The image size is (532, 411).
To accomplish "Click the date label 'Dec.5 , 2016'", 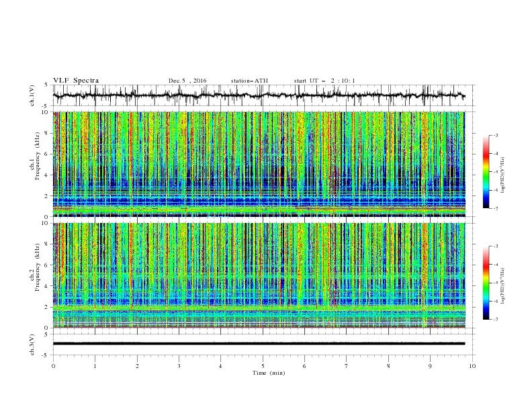I will tap(187, 81).
